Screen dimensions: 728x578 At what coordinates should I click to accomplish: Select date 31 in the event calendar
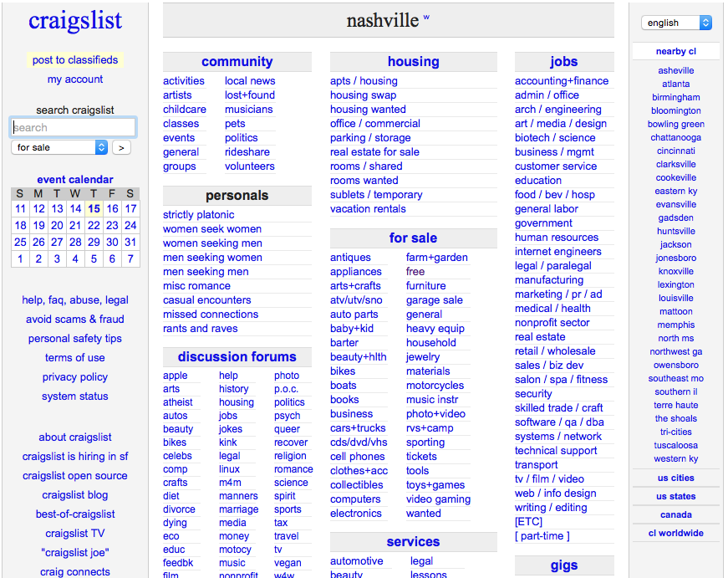coord(130,242)
